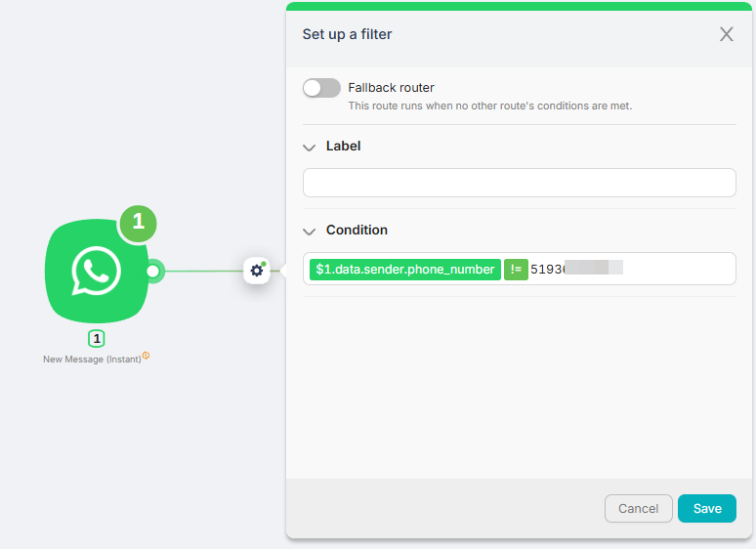Viewport: 756px width, 549px height.
Task: Open the WhatsApp New Message module
Action: [97, 271]
